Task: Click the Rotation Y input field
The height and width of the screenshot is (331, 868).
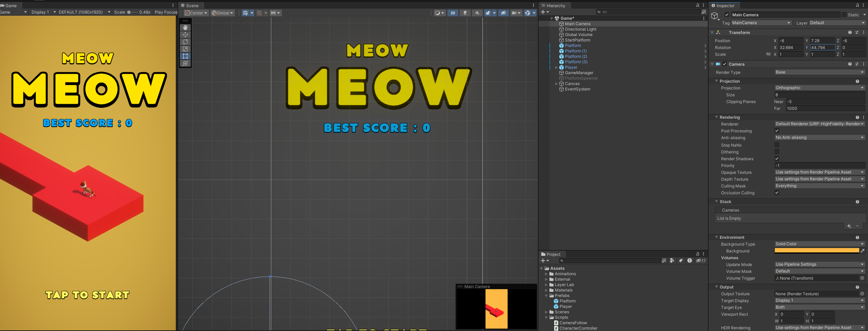Action: [x=822, y=48]
